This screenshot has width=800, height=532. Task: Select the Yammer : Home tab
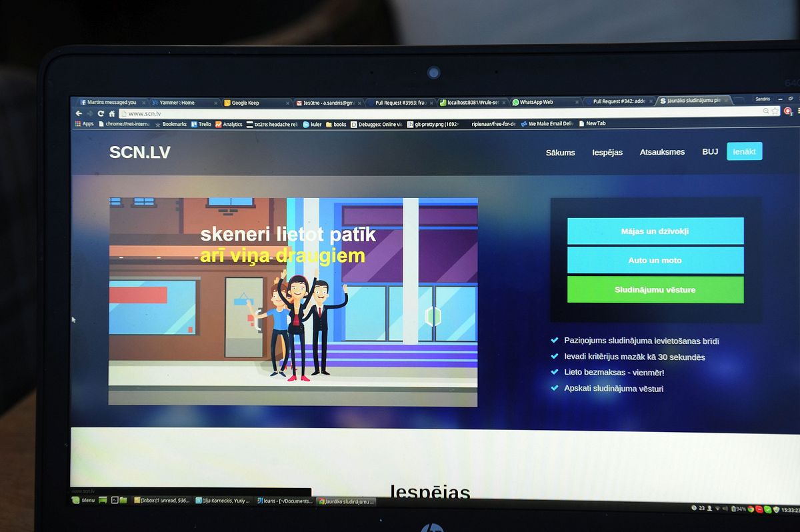(183, 103)
